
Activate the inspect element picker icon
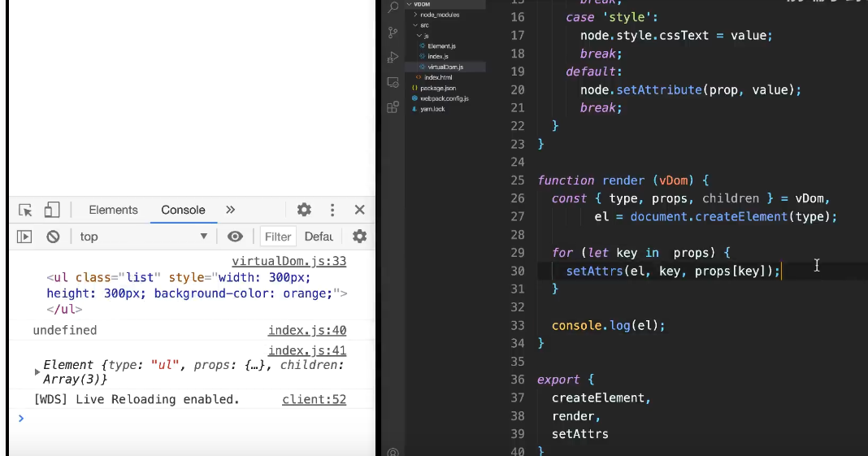pos(25,211)
